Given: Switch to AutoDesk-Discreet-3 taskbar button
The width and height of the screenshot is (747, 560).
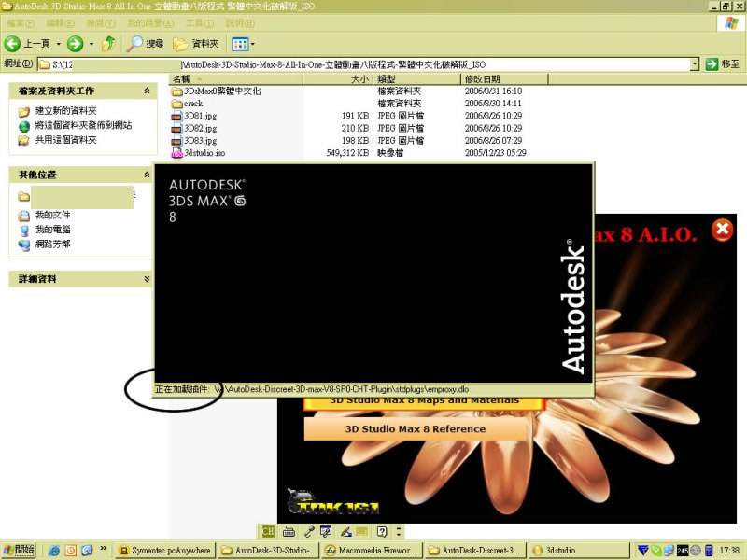Looking at the screenshot, I should [x=475, y=551].
